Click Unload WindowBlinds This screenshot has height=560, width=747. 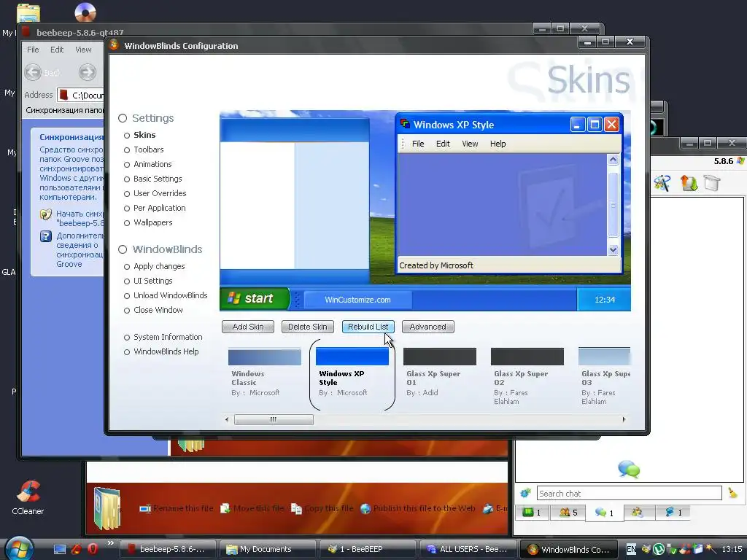pyautogui.click(x=170, y=296)
